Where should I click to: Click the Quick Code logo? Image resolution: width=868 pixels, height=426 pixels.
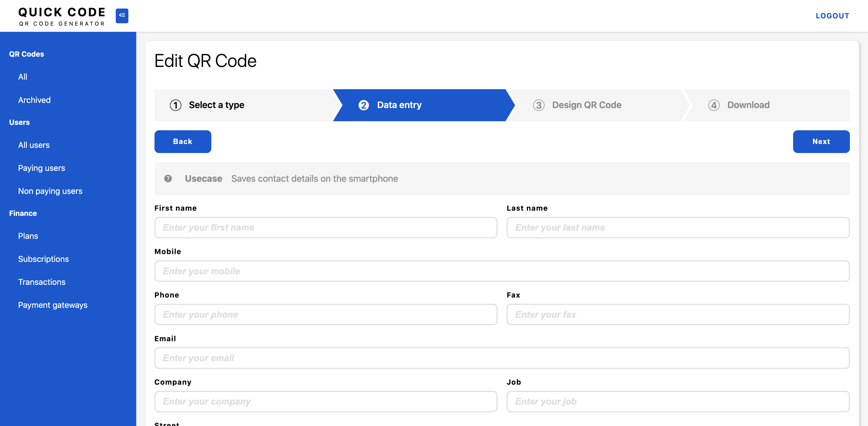[62, 16]
